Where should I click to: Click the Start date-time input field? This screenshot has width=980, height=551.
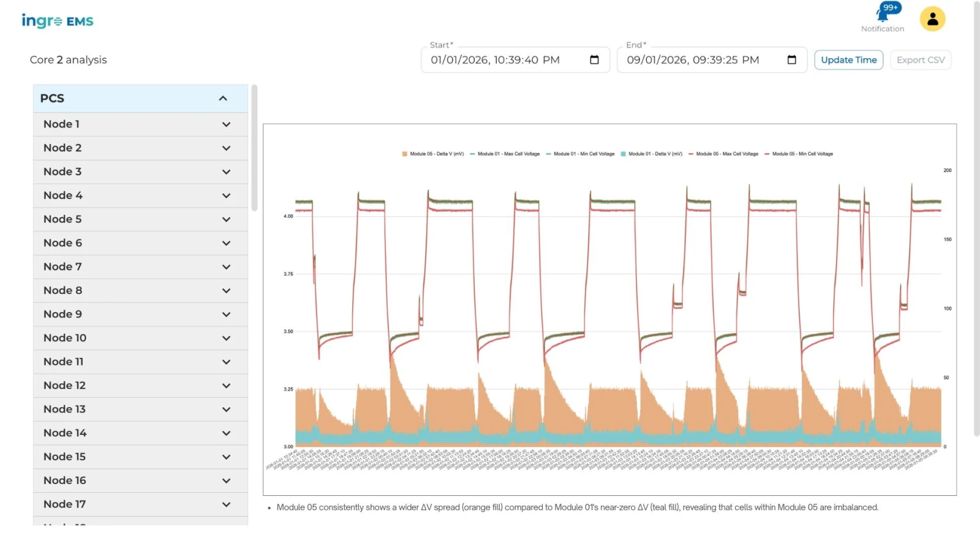[x=515, y=60]
